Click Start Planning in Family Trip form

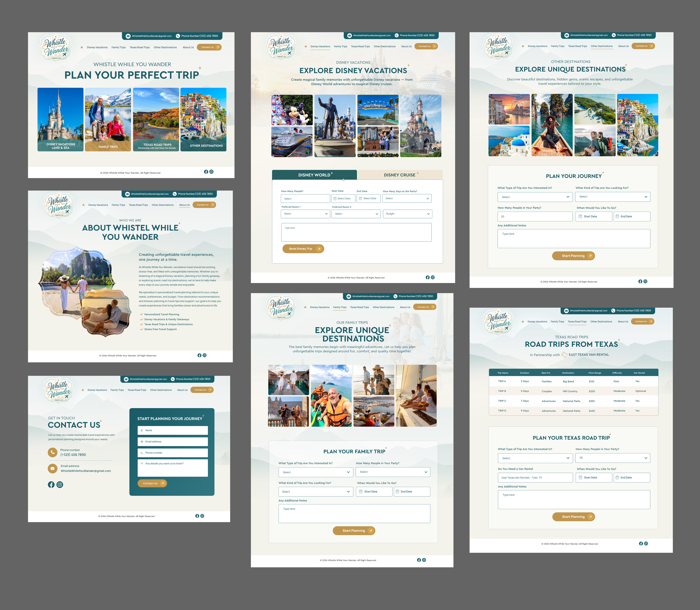354,531
